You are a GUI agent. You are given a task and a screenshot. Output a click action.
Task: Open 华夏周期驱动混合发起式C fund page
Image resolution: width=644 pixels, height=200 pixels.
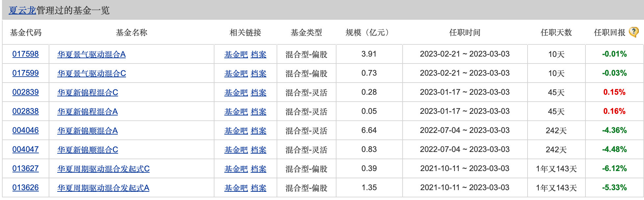click(103, 169)
